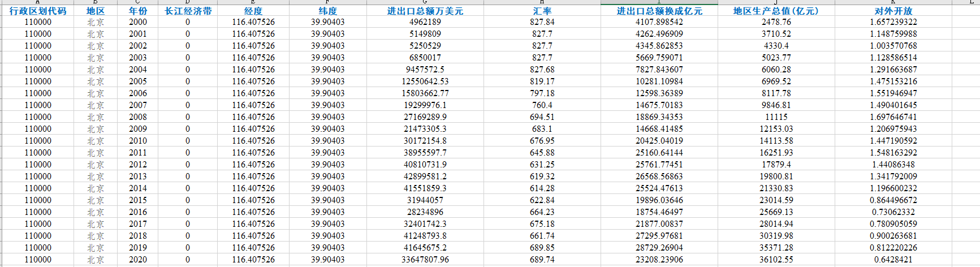The width and height of the screenshot is (980, 267).
Task: Click the 110000 cell in the 2003 row
Action: click(x=38, y=58)
